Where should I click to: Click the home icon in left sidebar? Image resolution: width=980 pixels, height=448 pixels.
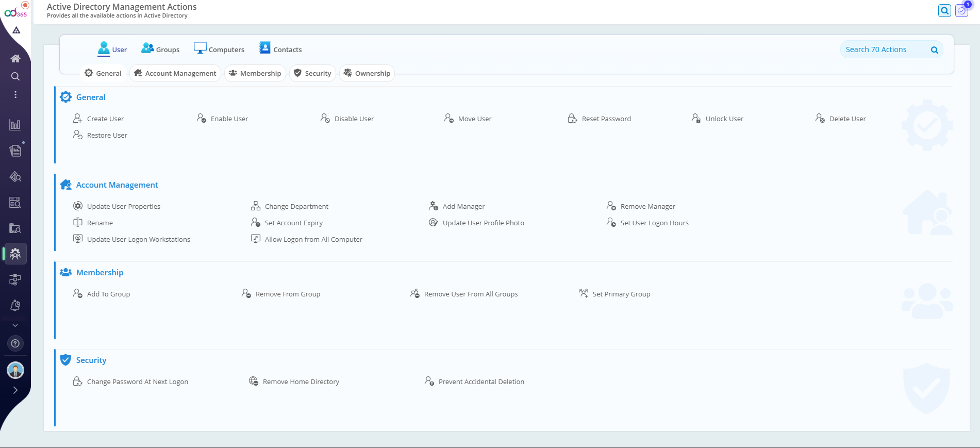pos(15,58)
